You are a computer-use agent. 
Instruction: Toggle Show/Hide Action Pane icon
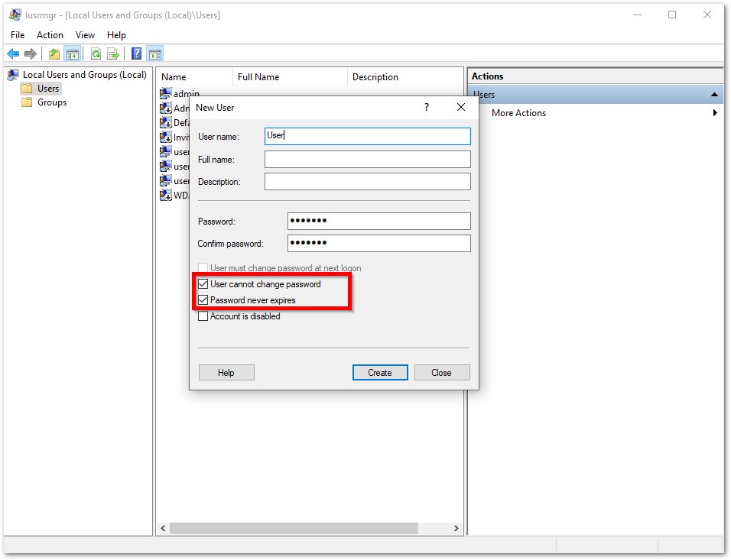[155, 53]
